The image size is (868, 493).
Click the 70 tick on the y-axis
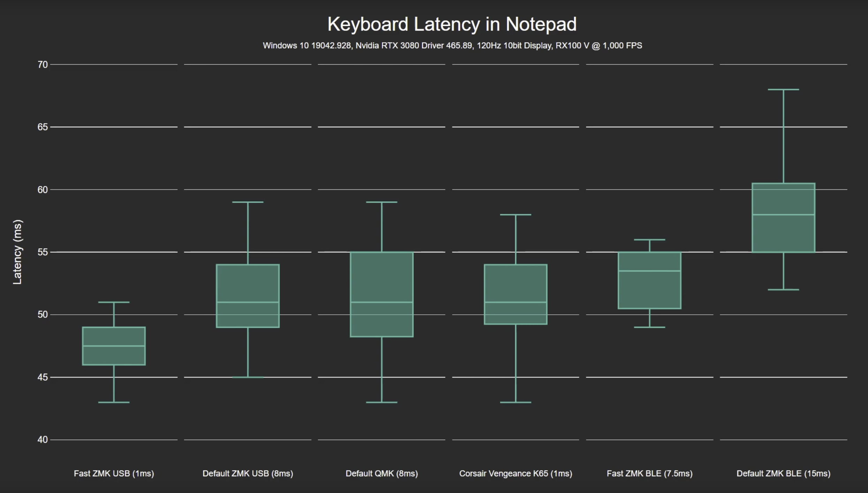coord(43,65)
